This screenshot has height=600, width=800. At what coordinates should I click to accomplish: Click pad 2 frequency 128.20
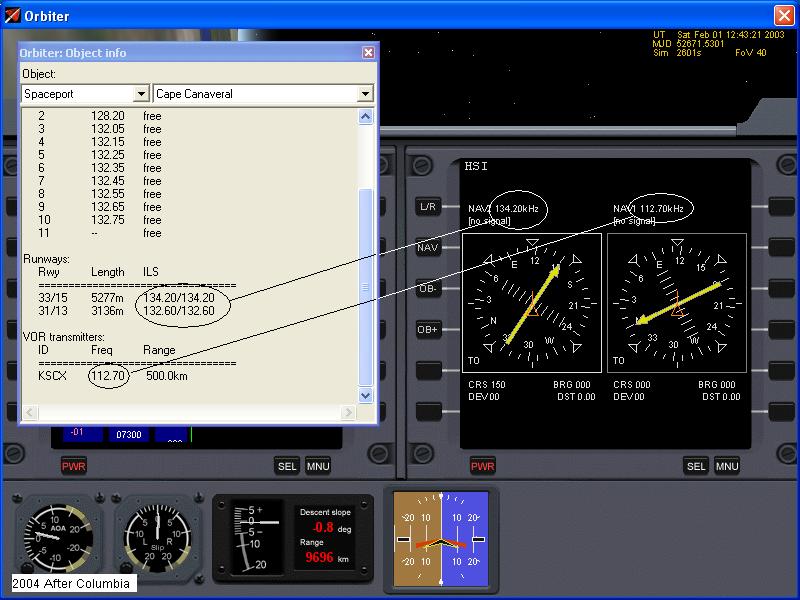pos(108,116)
